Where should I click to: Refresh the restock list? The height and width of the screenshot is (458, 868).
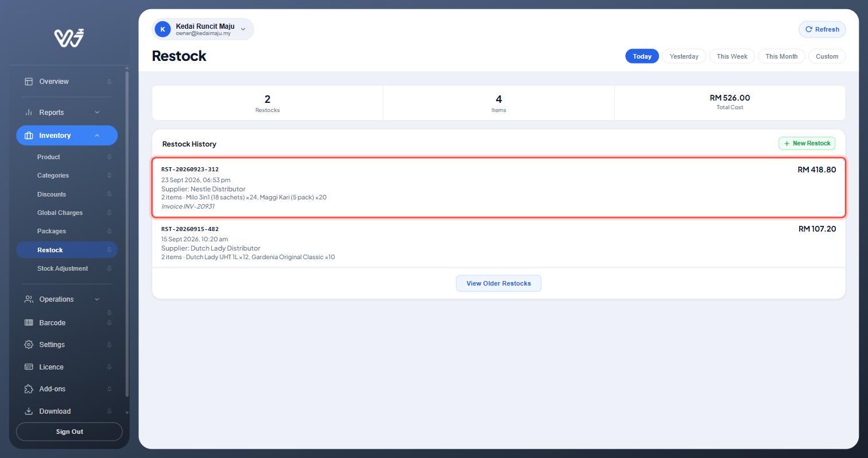pyautogui.click(x=822, y=29)
